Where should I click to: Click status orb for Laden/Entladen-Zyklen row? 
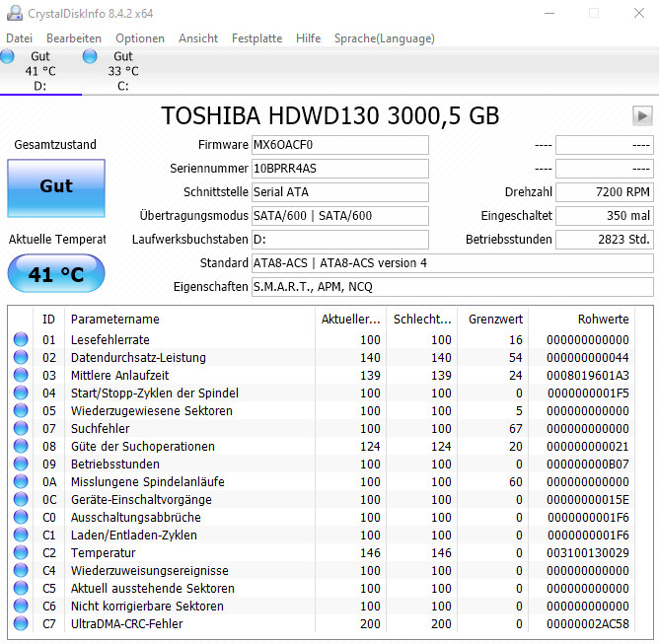21,535
